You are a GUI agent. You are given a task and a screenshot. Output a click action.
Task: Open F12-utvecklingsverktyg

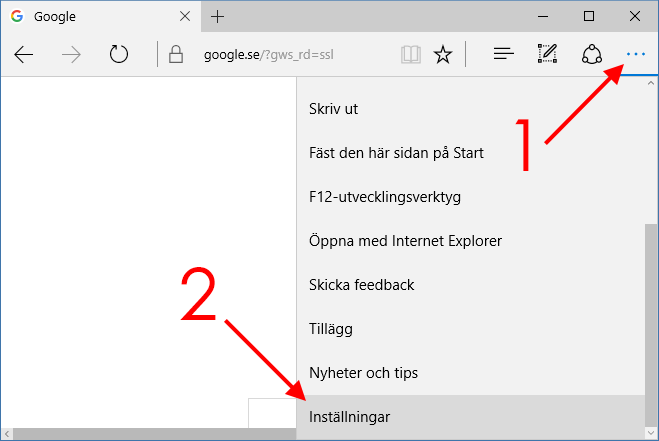pos(385,197)
